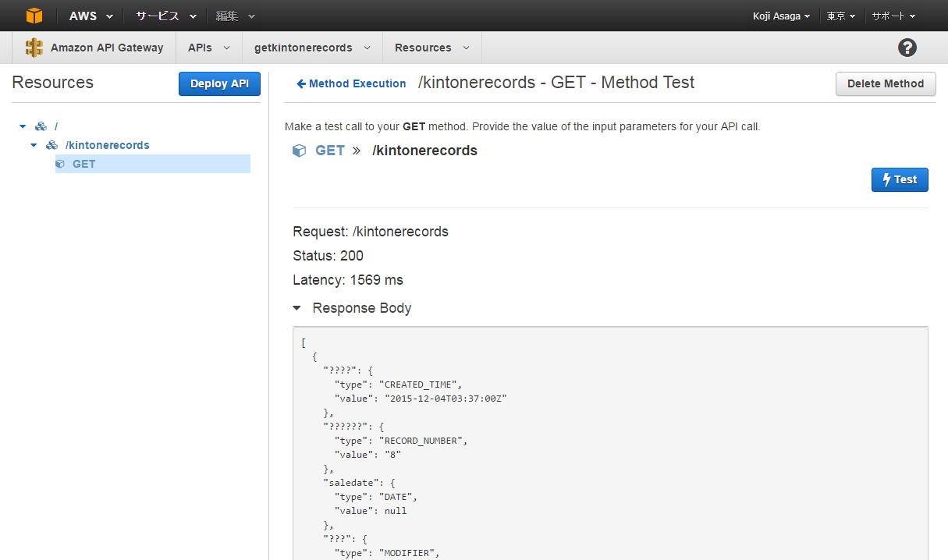Click the Deploy API button
948x560 pixels.
click(219, 83)
